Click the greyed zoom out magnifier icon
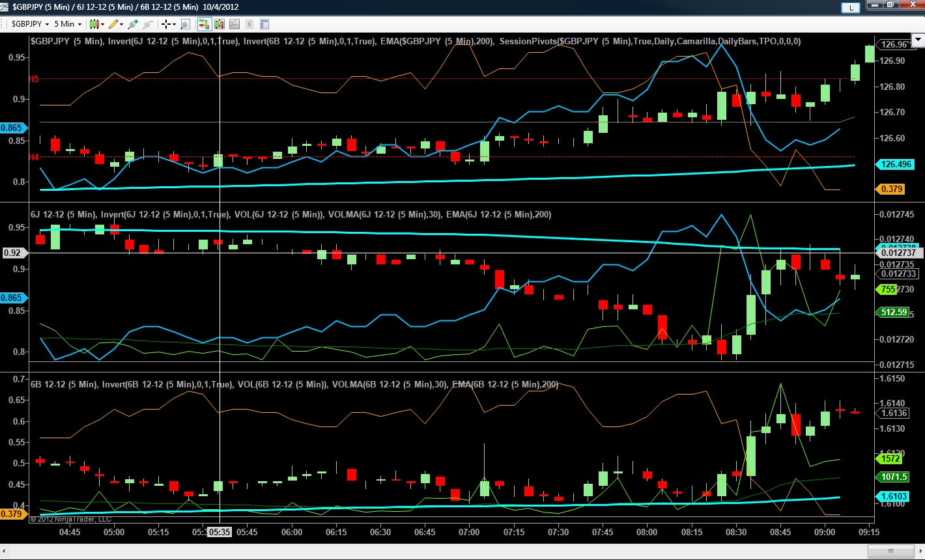Screen dimensions: 925x560 pos(147,24)
